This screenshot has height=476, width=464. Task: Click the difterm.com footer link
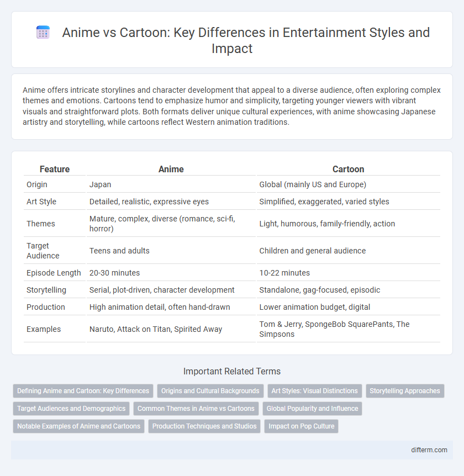(429, 450)
